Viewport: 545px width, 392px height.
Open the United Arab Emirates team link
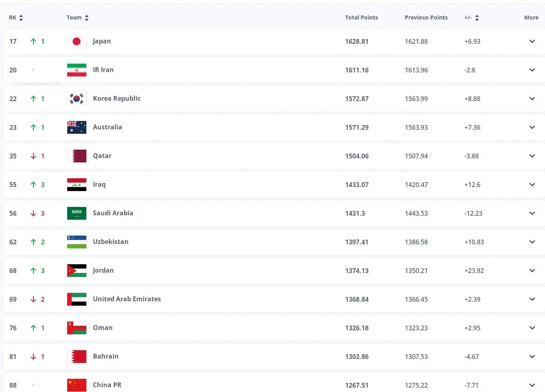(x=127, y=299)
